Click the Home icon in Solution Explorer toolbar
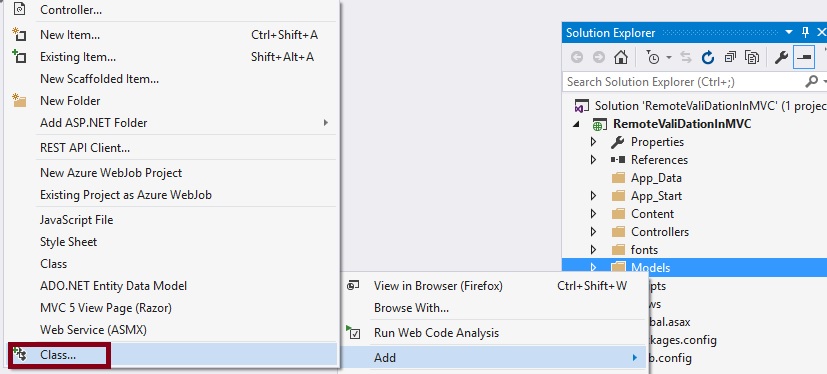This screenshot has width=827, height=374. pos(621,57)
